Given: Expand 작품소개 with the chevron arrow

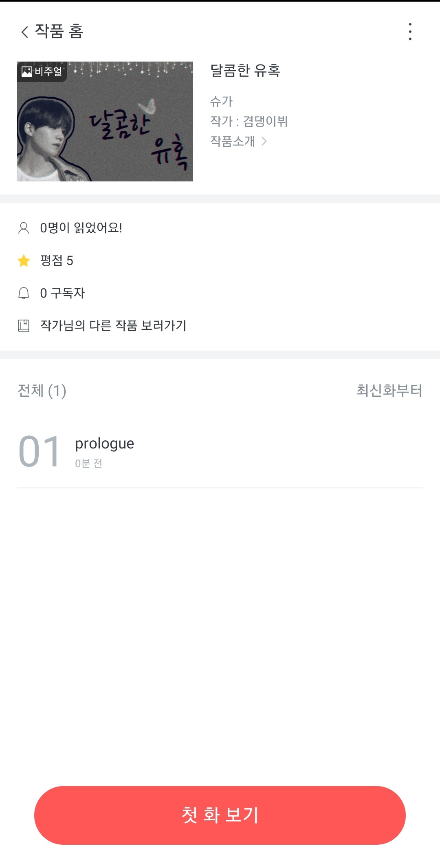Looking at the screenshot, I should (264, 141).
